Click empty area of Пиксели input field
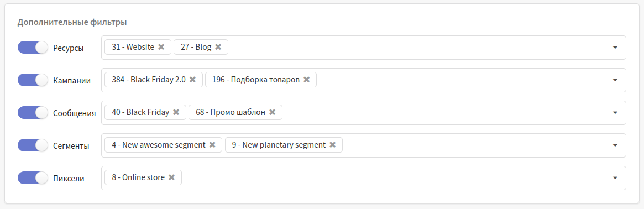The image size is (644, 209). click(394, 178)
